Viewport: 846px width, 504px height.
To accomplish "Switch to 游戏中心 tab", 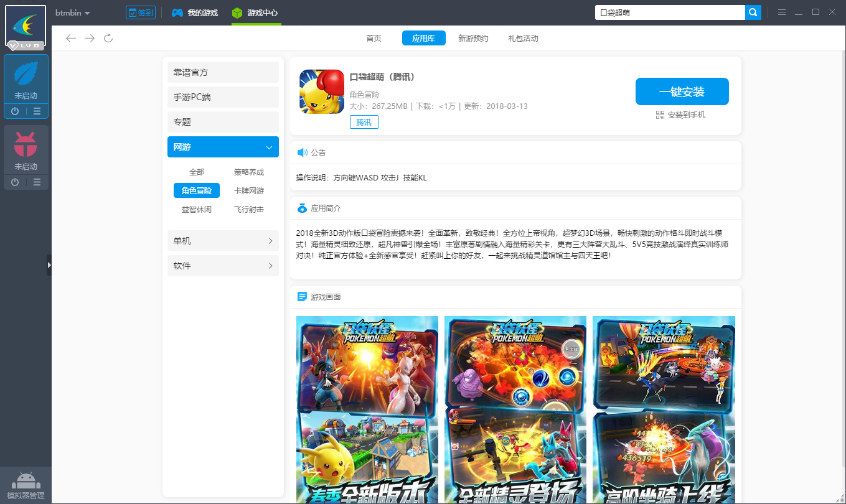I will click(x=255, y=12).
